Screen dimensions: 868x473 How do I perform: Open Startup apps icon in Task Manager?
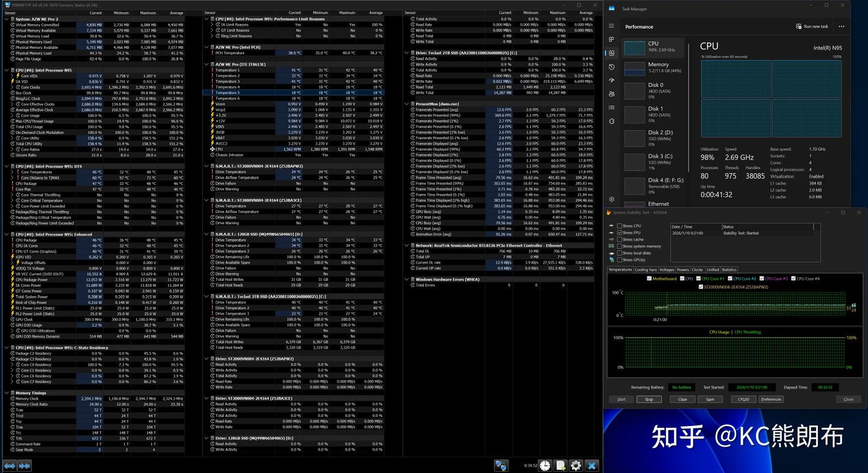tap(611, 80)
